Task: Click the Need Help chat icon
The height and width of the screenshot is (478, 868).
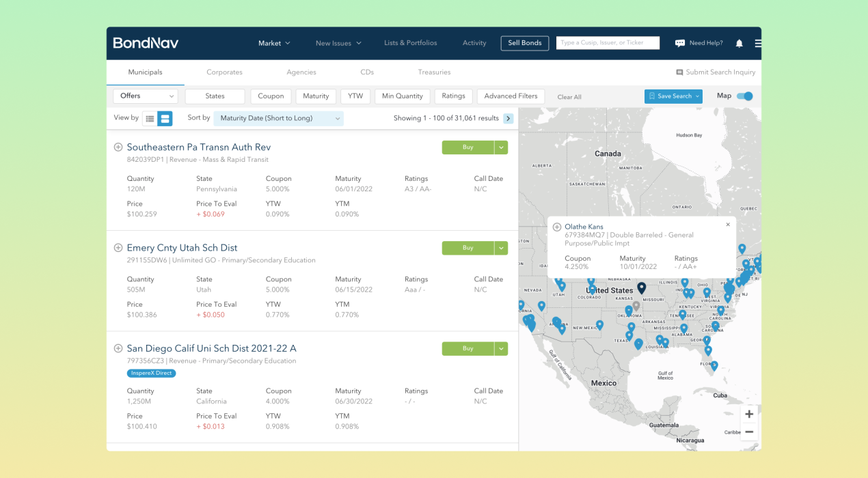Action: [679, 43]
